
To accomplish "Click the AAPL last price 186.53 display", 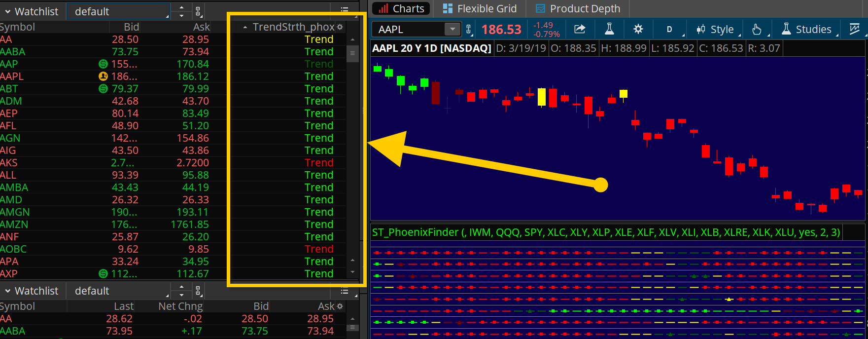I will point(501,30).
